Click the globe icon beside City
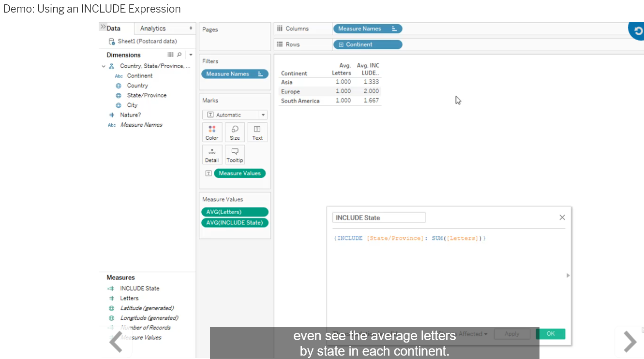Viewport: 644px width, 359px height. [x=118, y=105]
